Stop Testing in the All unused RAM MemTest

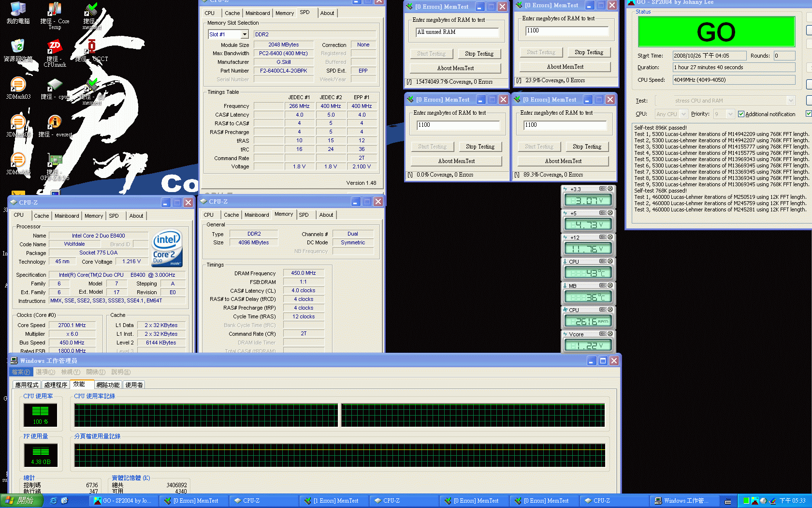(479, 54)
